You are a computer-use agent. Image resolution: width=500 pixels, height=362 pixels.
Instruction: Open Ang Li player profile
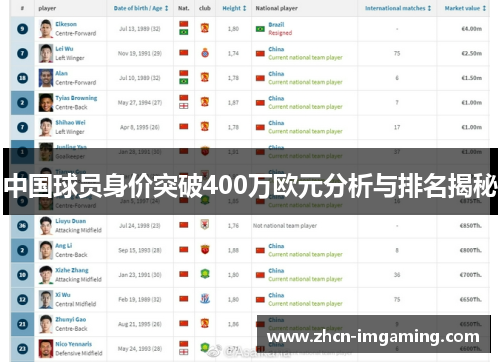[64, 246]
